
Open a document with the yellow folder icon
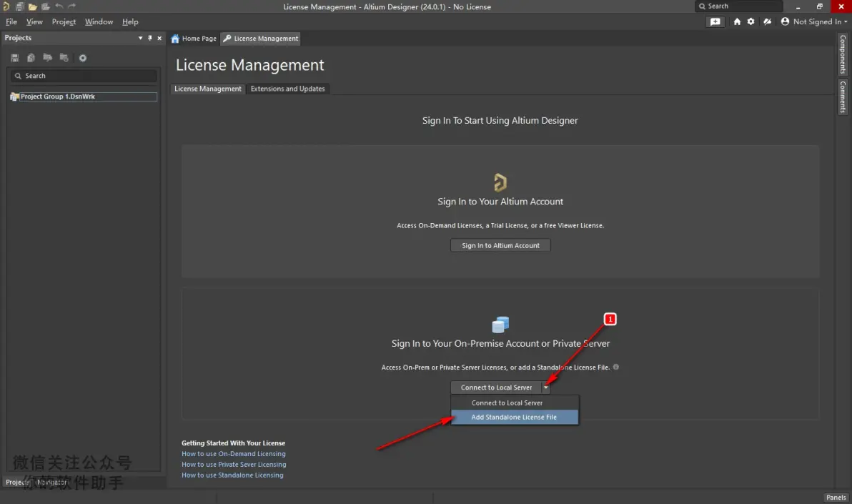33,6
